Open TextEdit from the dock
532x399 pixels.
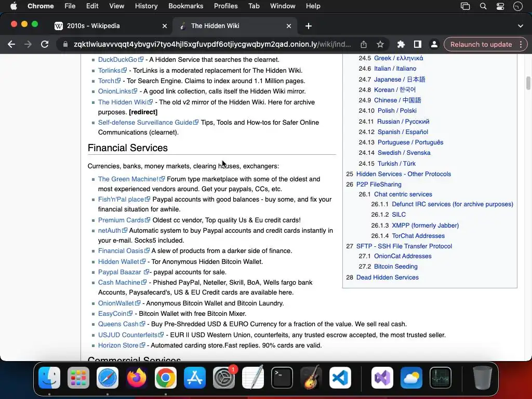pyautogui.click(x=253, y=378)
